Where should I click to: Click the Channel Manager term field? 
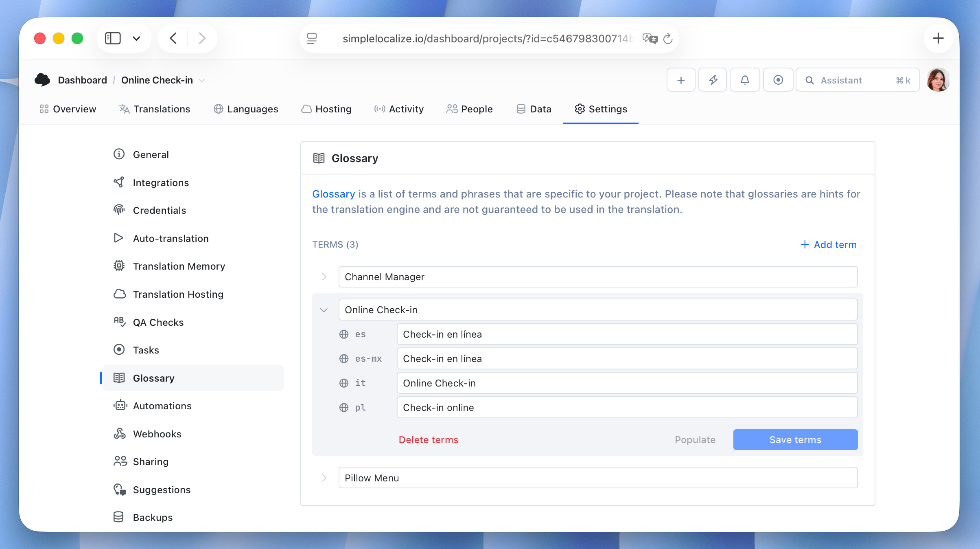(598, 277)
